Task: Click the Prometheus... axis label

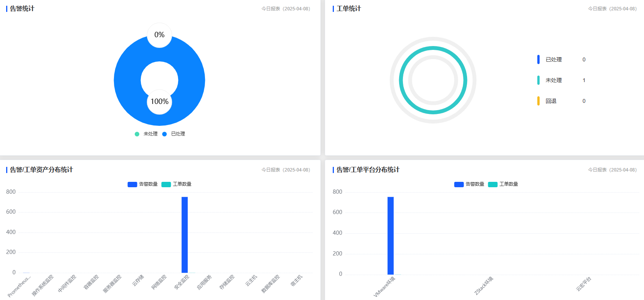Action: click(x=19, y=286)
